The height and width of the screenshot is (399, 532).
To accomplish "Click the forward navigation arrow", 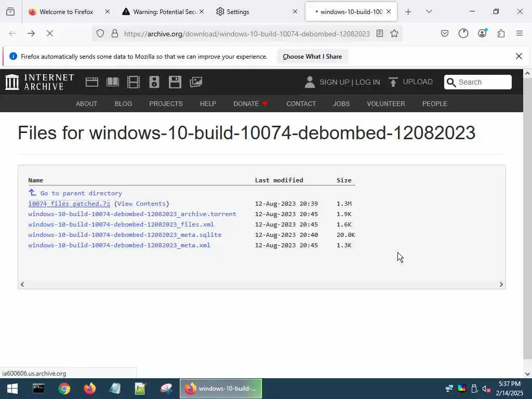I will pos(31,33).
